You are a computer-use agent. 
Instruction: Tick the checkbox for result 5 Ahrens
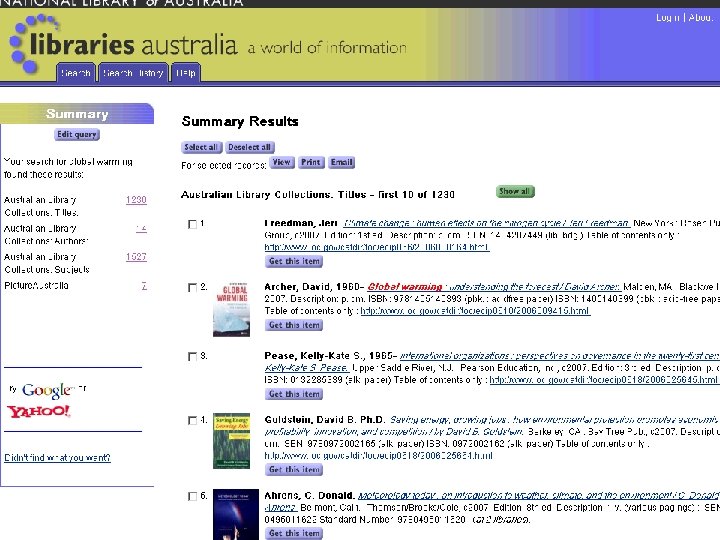192,496
